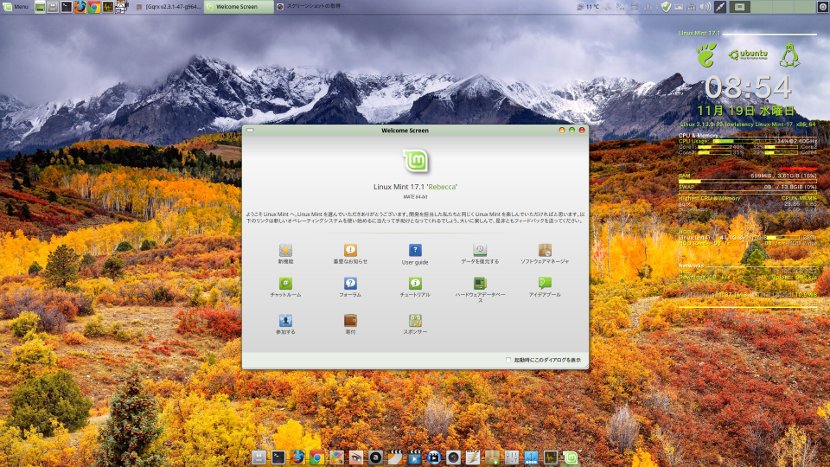Switch to スクリーンショットの取得 taskbar window
This screenshot has width=830, height=467.
310,7
